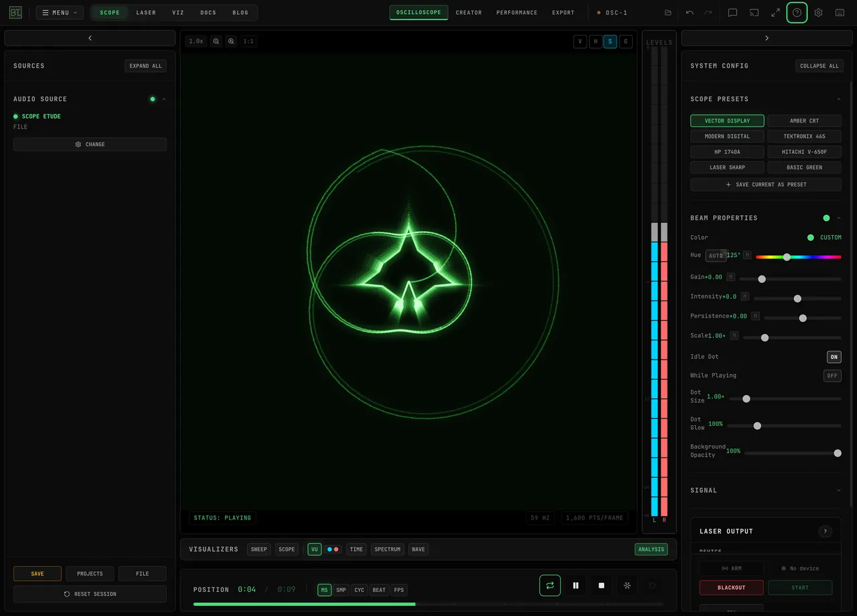Toggle Idle Dot ON switch

[834, 357]
